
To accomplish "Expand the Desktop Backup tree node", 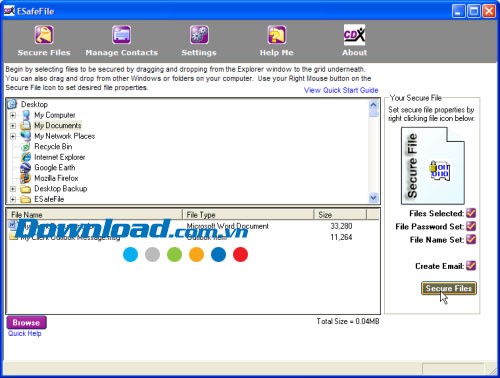I will [x=13, y=189].
